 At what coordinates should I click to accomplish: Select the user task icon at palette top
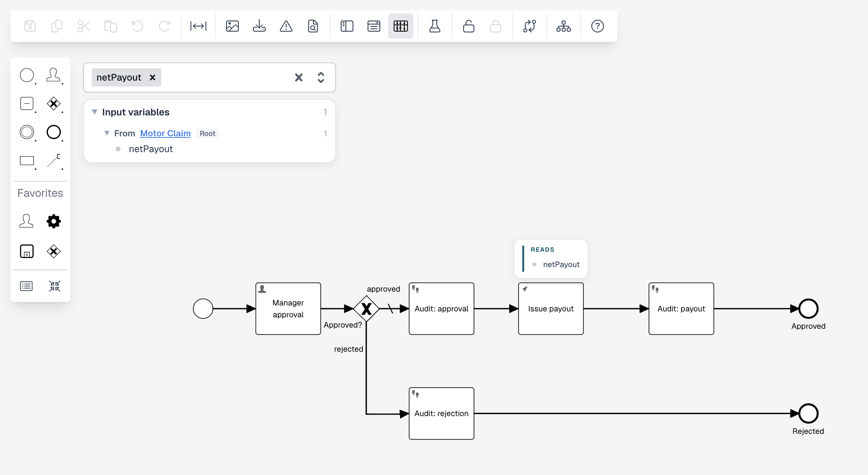click(x=54, y=75)
